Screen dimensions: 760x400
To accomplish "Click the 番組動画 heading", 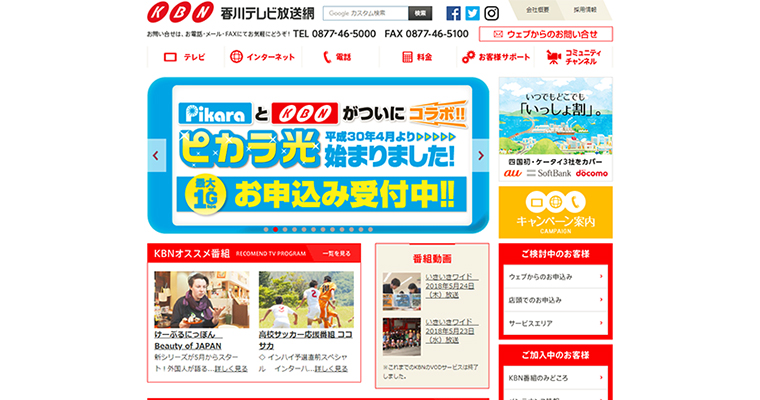I will pos(432,259).
